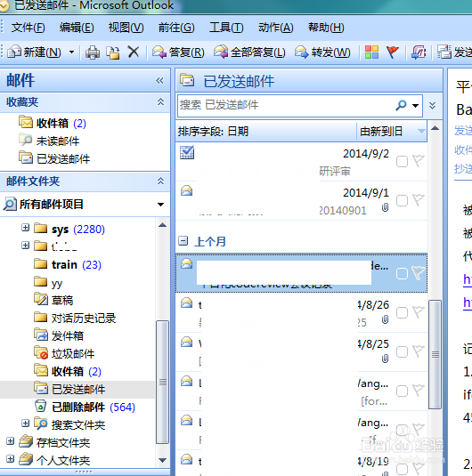Collapse the 收藏夹 section
The width and height of the screenshot is (472, 476).
[x=160, y=102]
